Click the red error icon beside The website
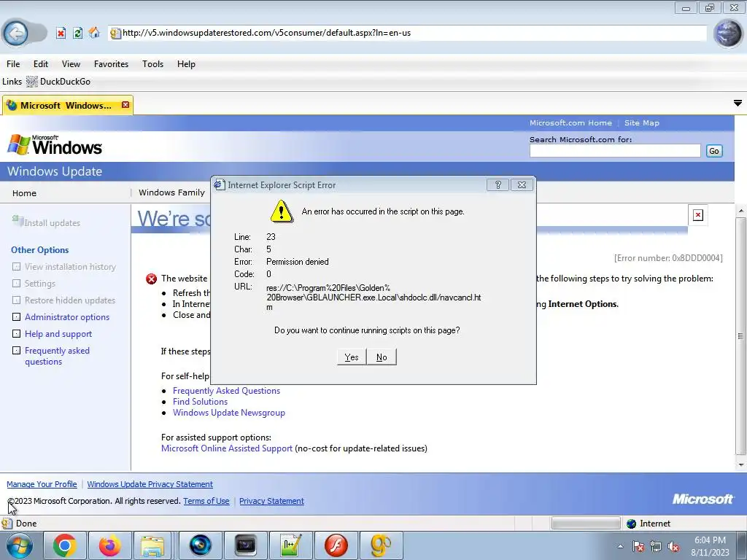Viewport: 747px width, 560px height. pyautogui.click(x=152, y=279)
